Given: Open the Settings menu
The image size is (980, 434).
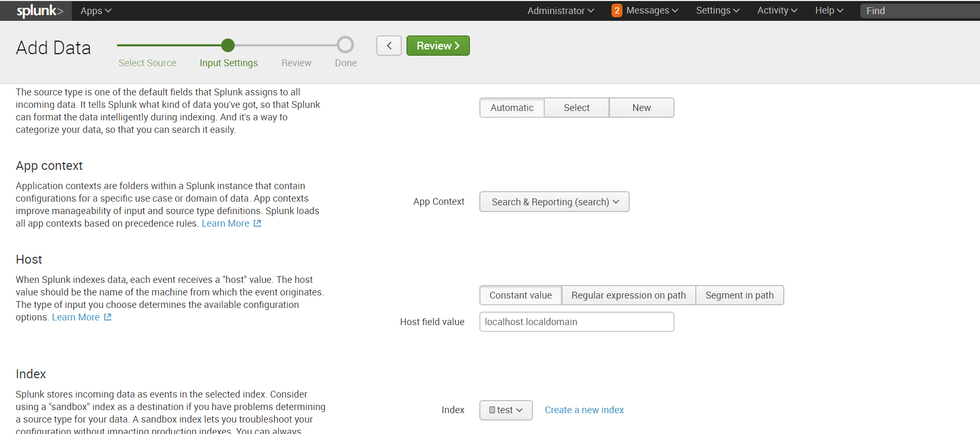Looking at the screenshot, I should click(717, 11).
